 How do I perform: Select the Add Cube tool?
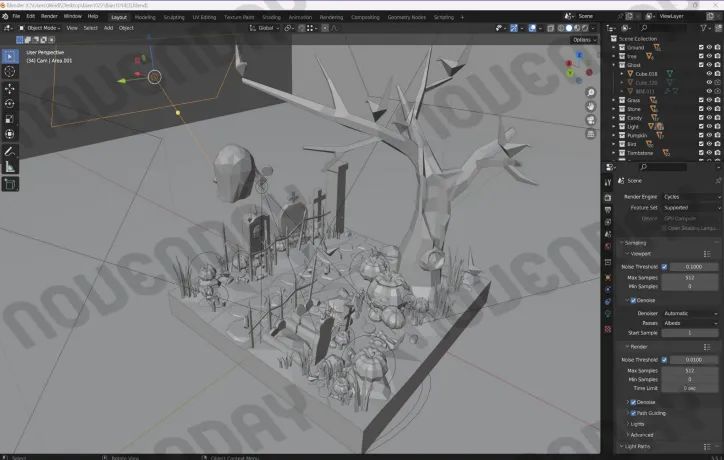[10, 184]
